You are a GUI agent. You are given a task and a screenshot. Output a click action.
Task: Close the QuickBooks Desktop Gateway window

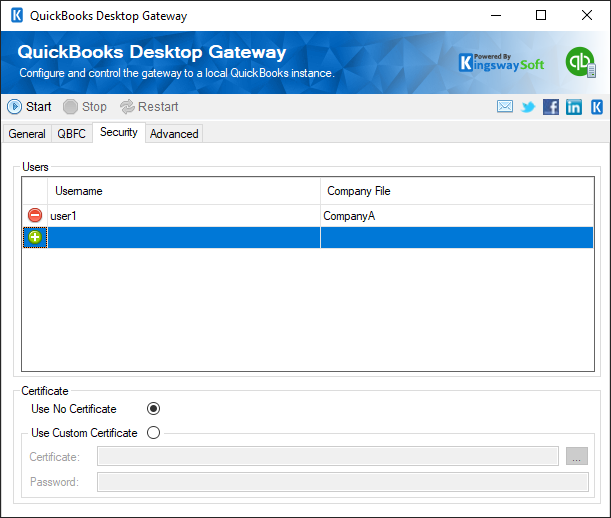tap(587, 16)
